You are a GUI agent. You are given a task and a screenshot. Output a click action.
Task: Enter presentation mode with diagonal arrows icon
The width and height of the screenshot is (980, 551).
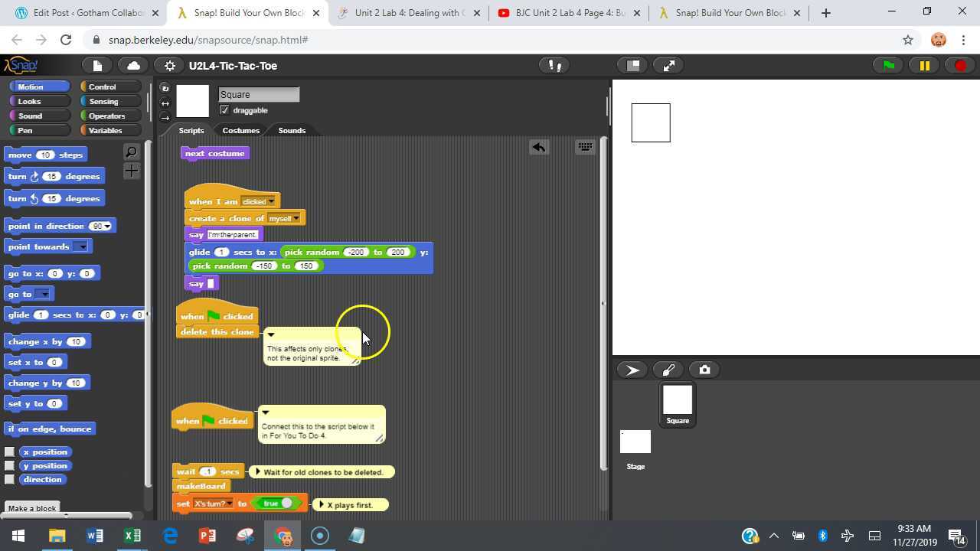[668, 65]
